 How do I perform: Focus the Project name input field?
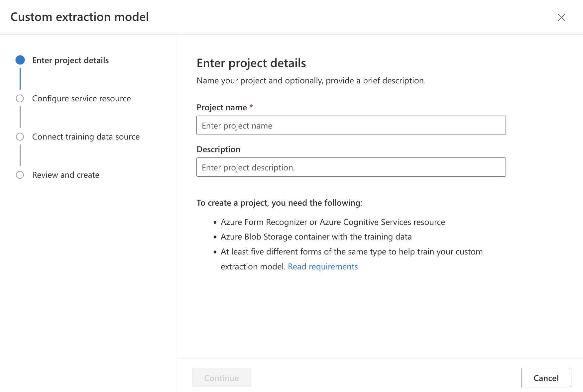pos(351,125)
